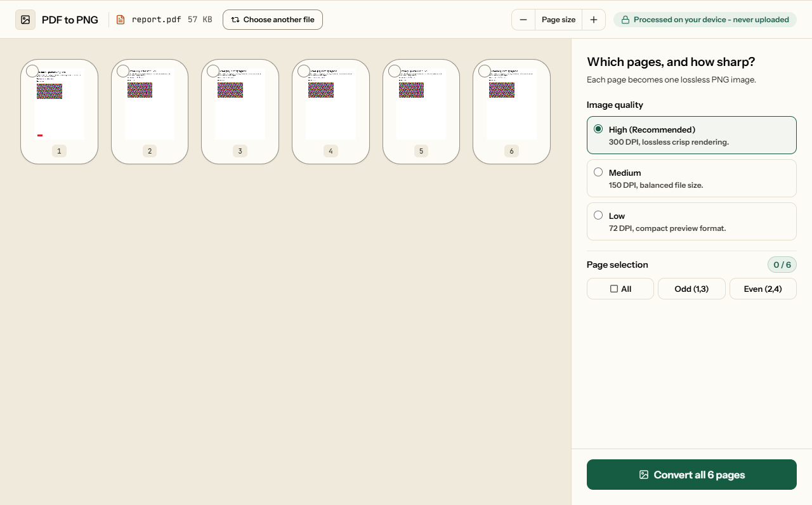
Task: Decrease page size with the minus button
Action: (523, 20)
